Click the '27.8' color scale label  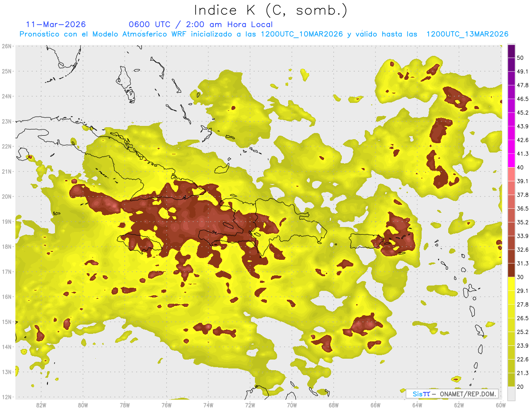[x=523, y=305]
